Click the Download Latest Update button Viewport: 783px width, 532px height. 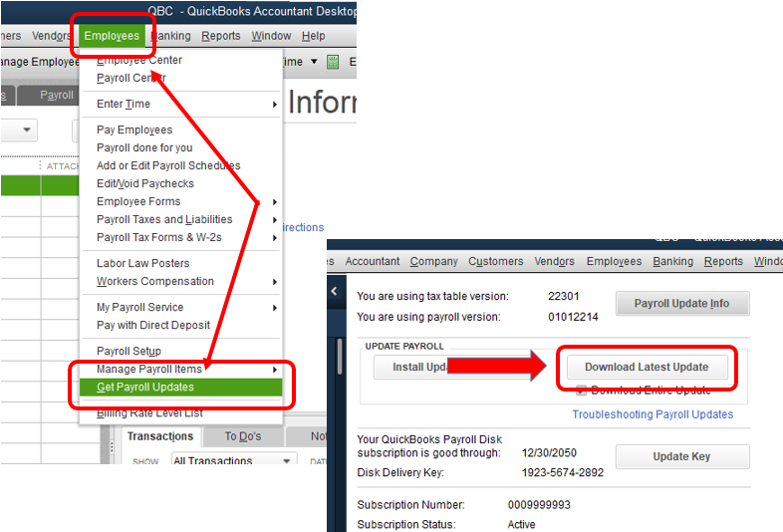coord(647,368)
